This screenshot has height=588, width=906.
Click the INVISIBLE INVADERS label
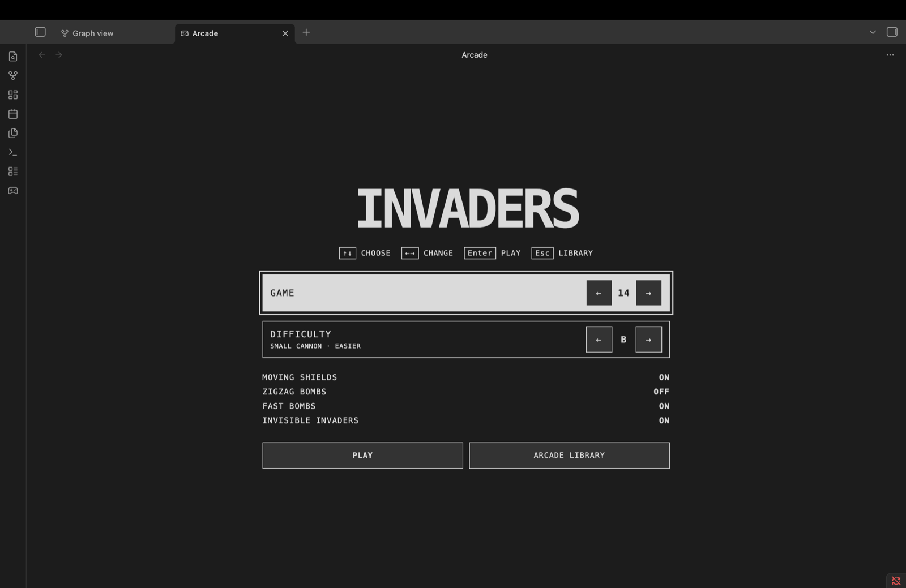pyautogui.click(x=310, y=420)
